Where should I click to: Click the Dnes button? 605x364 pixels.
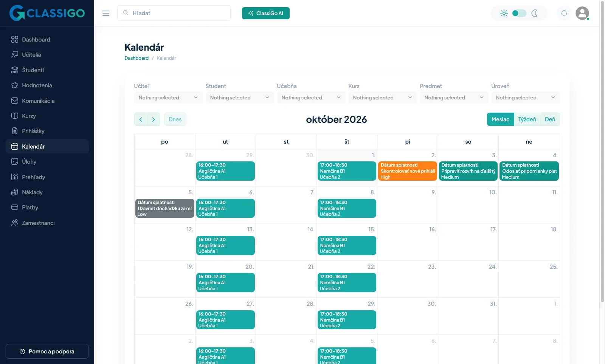click(175, 119)
